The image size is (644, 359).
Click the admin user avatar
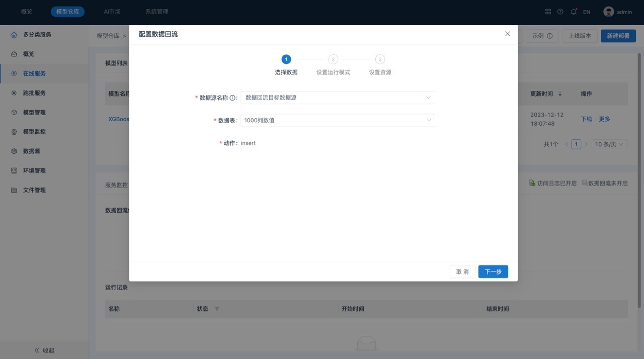click(x=609, y=12)
